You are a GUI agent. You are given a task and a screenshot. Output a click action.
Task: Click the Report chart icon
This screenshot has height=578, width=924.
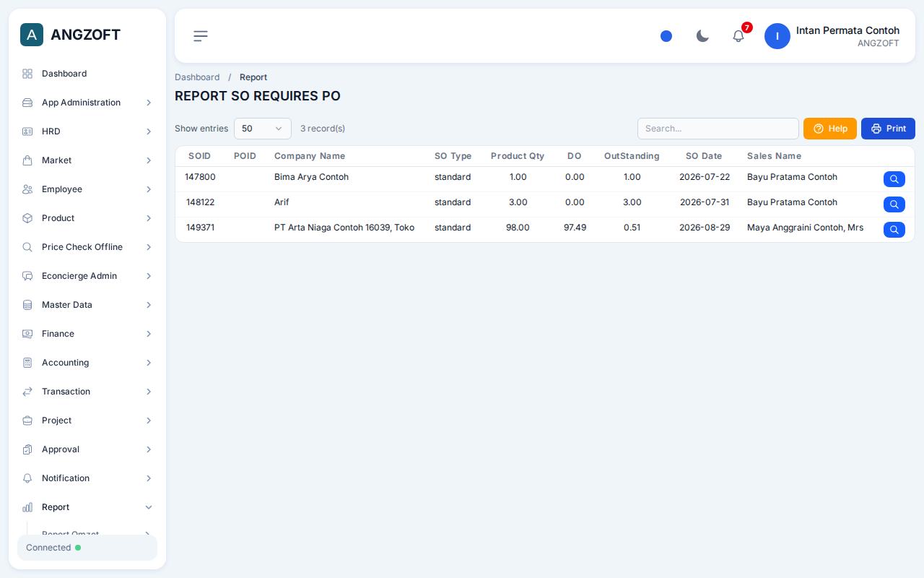pyautogui.click(x=27, y=507)
